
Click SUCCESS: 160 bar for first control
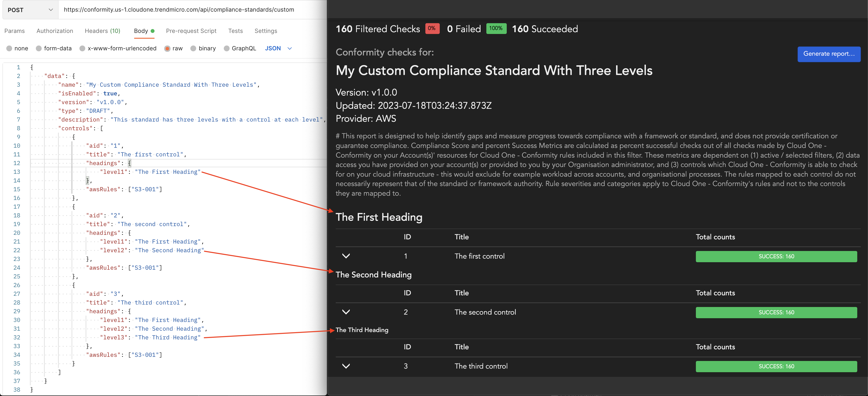pos(776,256)
